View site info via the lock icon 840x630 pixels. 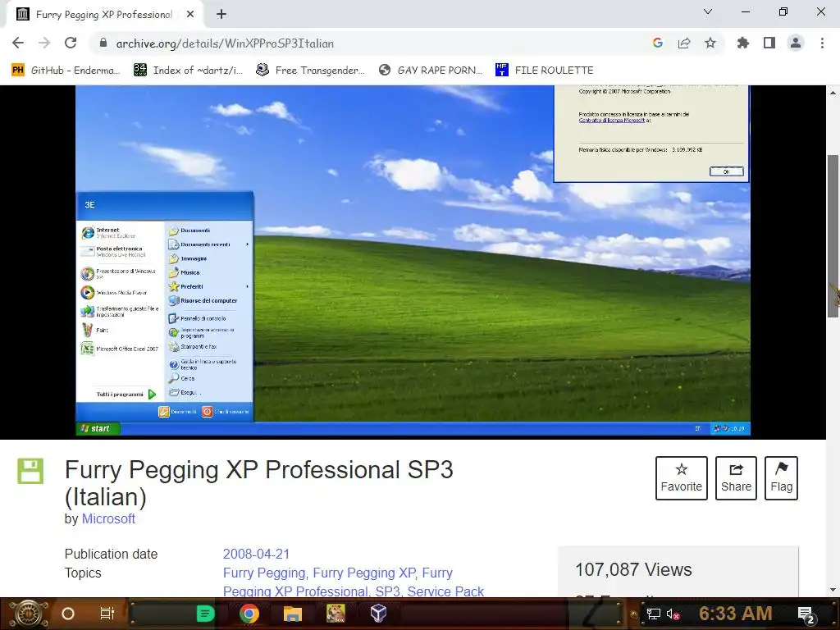coord(103,43)
